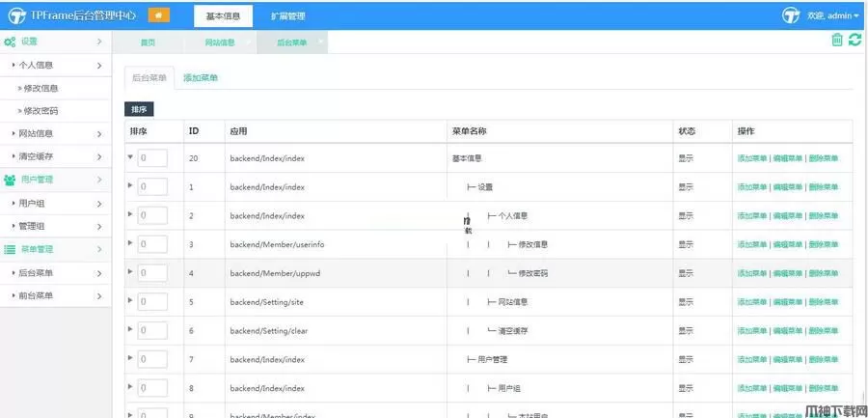This screenshot has width=868, height=418.
Task: Click the list icon beside 菜单管理
Action: pyautogui.click(x=10, y=250)
